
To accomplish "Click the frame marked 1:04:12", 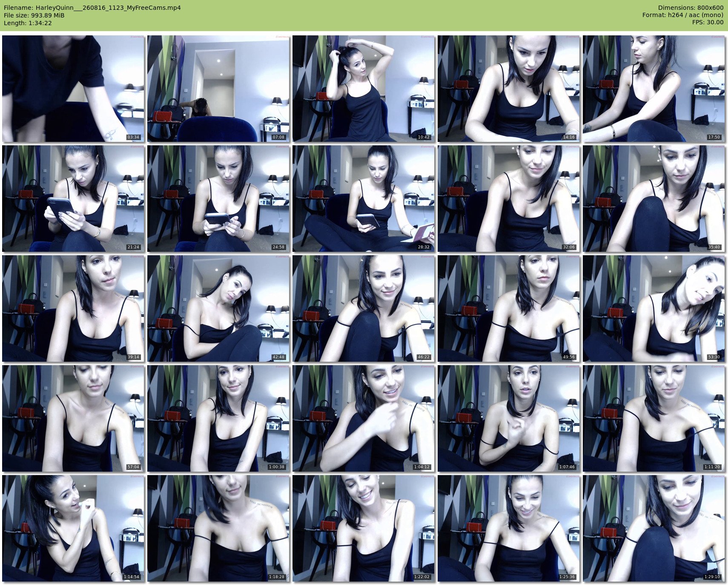I will pos(364,418).
